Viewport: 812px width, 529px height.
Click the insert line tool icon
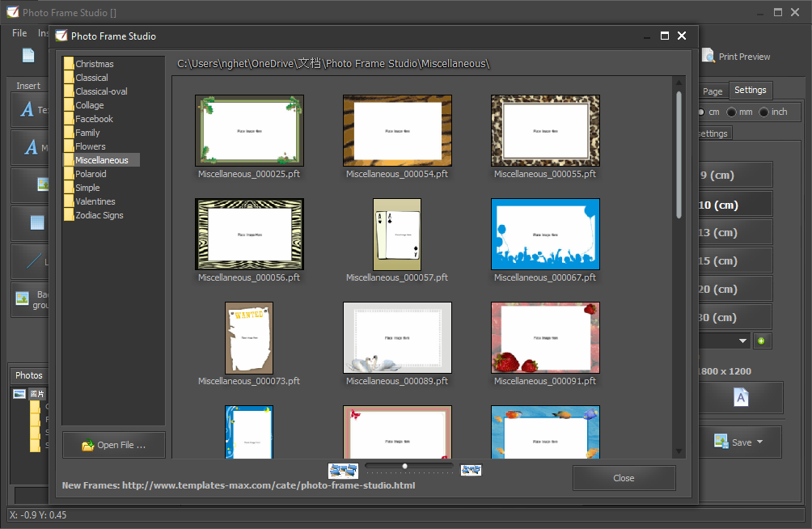(32, 261)
